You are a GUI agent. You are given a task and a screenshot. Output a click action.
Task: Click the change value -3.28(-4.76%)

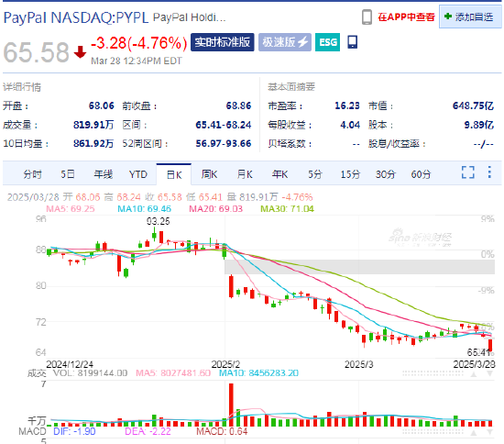pyautogui.click(x=139, y=43)
